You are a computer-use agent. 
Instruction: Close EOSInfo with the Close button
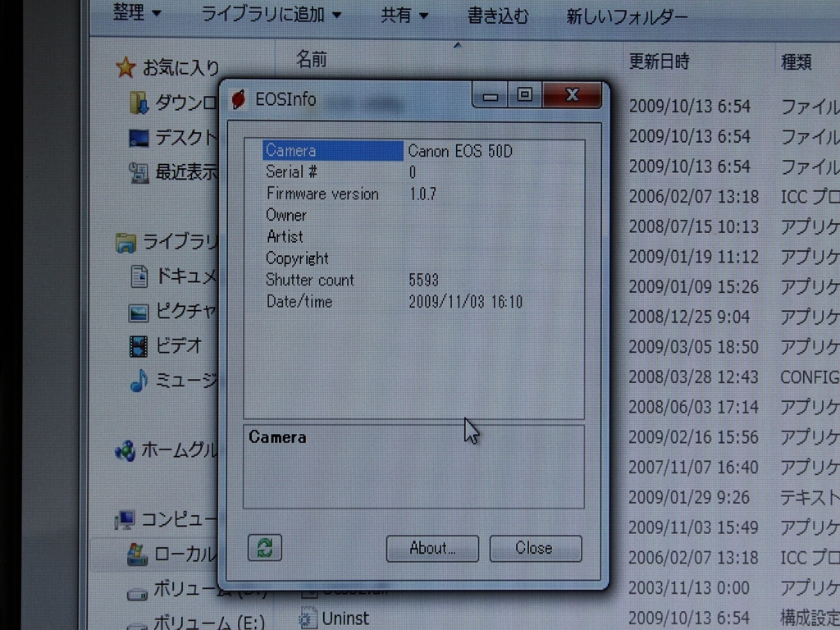[x=535, y=548]
